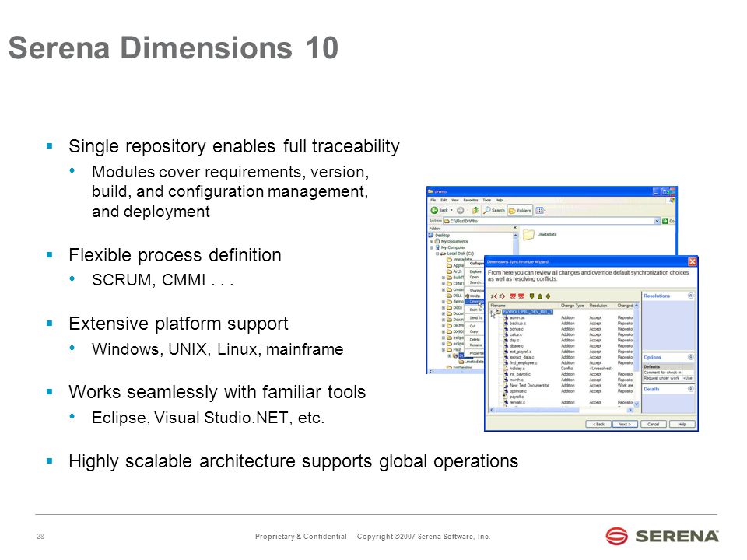
Task: Collapse the PAYROLL project root node
Action: [492, 312]
